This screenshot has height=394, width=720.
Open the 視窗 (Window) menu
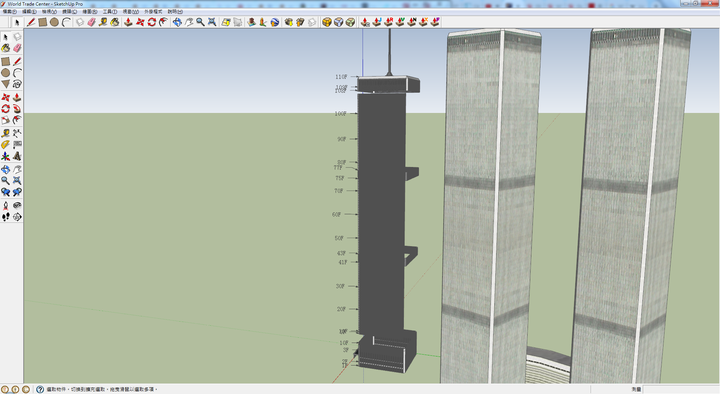(x=130, y=11)
